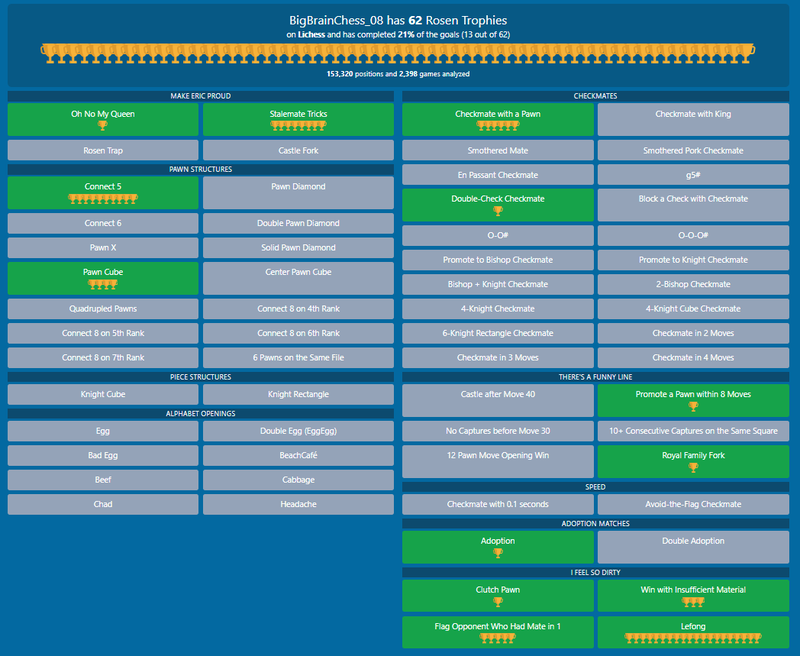The width and height of the screenshot is (800, 656).
Task: Open the Rosen Trap goal tile
Action: point(102,151)
